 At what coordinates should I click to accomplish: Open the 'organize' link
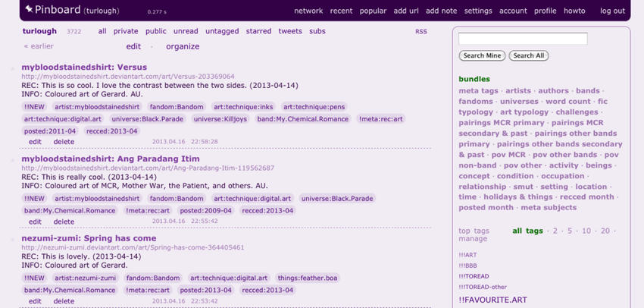pyautogui.click(x=183, y=46)
